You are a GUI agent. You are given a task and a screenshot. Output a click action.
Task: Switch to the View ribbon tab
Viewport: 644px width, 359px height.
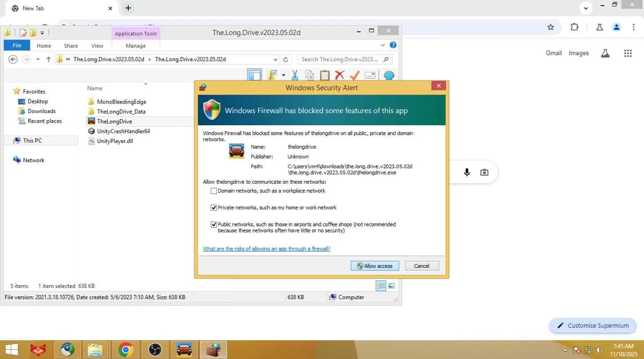(97, 46)
